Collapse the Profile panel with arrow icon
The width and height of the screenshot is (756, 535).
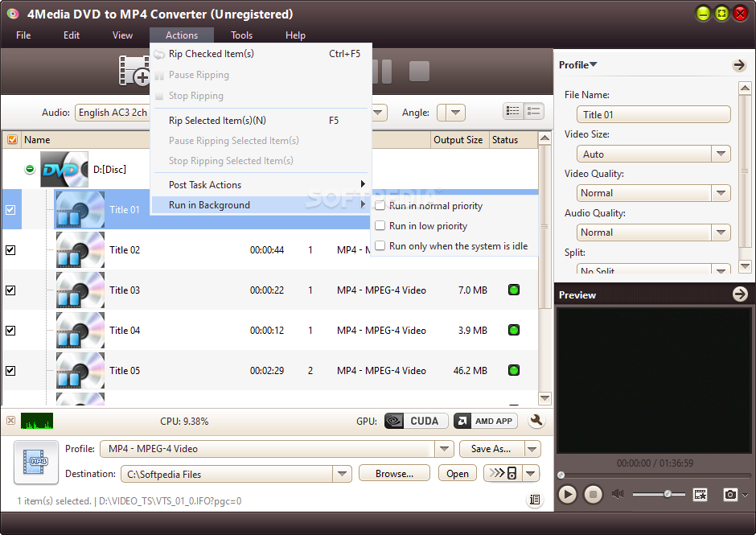pos(739,64)
